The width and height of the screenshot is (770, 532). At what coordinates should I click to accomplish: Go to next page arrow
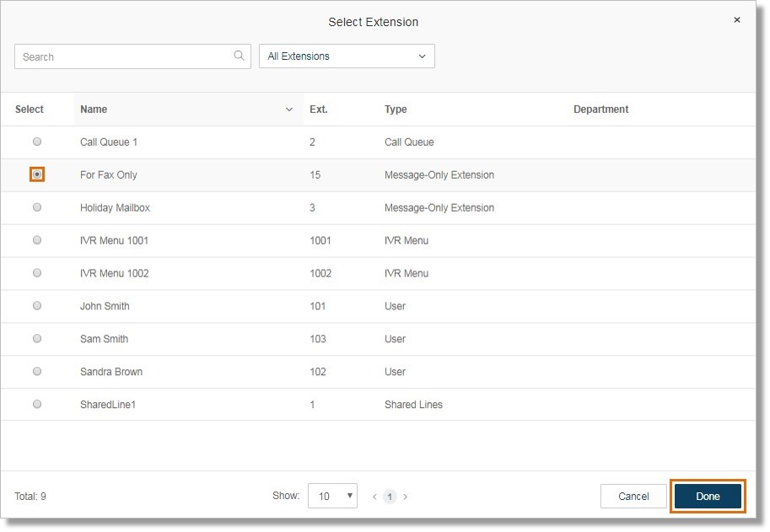(405, 497)
